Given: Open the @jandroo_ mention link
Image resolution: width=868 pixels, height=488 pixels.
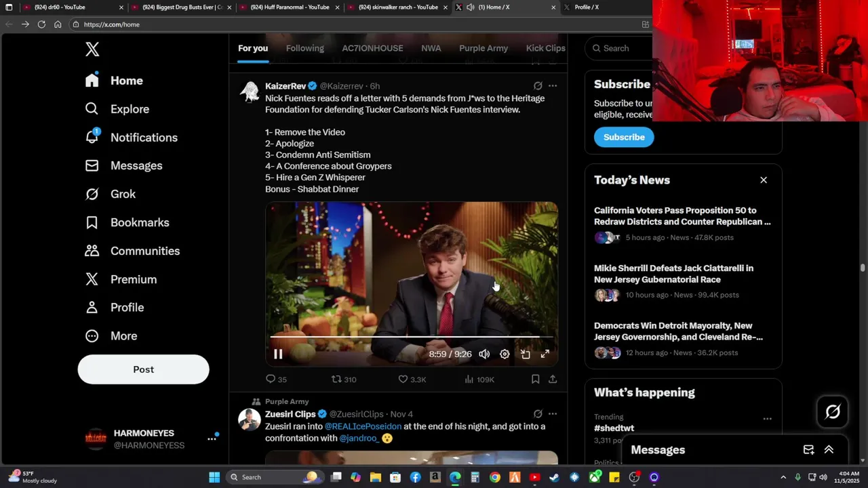Looking at the screenshot, I should (359, 438).
